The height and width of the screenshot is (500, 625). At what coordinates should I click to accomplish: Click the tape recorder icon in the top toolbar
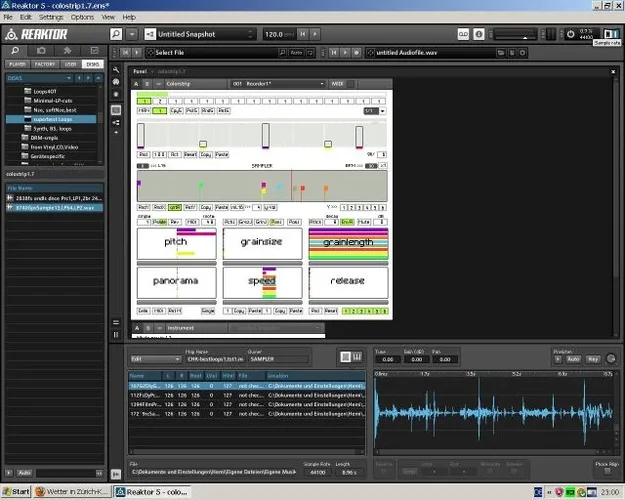464,34
